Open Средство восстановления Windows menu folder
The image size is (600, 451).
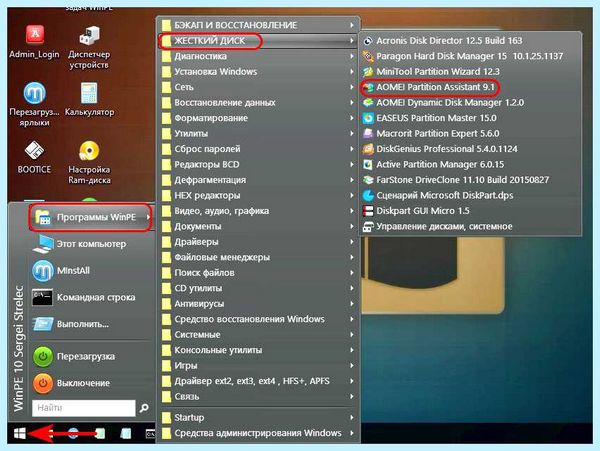tap(258, 319)
